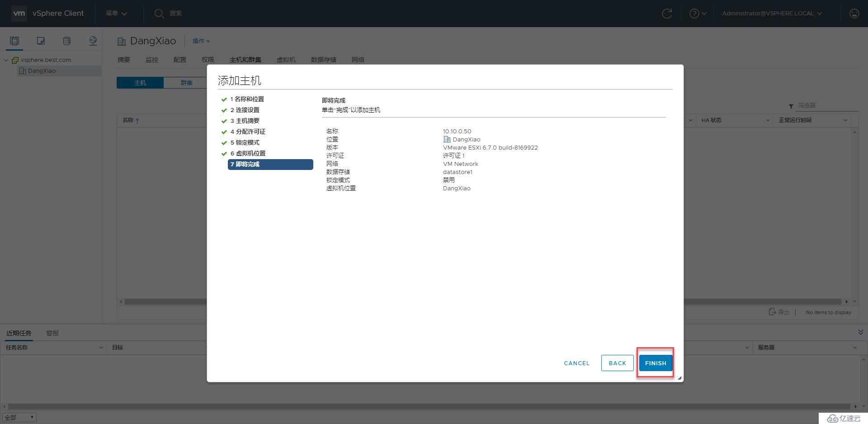This screenshot has height=424, width=868.
Task: Open the 数据存储 tab
Action: (x=324, y=60)
